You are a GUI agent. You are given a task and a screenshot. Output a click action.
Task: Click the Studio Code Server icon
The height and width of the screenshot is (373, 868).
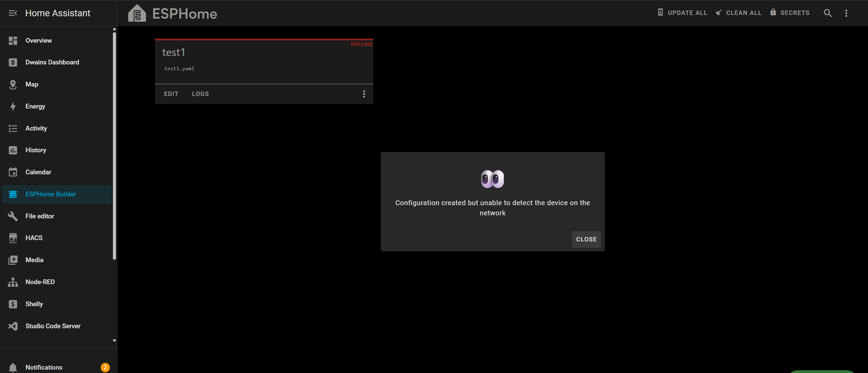[x=13, y=326]
